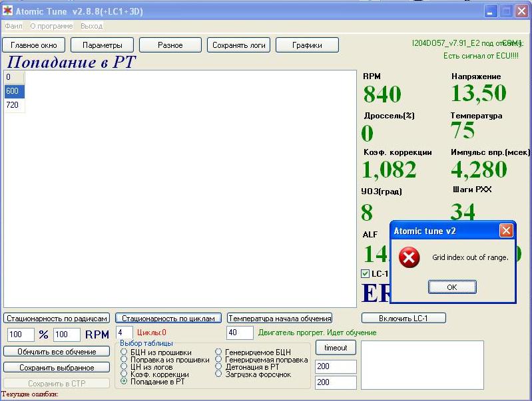Click Включить LC-1 button
This screenshot has width=532, height=401.
[x=403, y=319]
